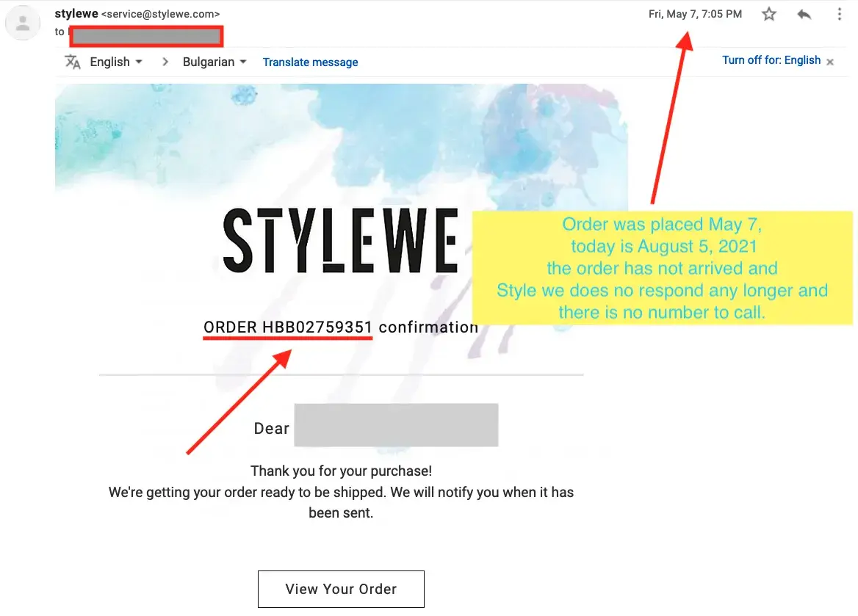Click the underlined ORDER HBB02759351 text
Image resolution: width=858 pixels, height=616 pixels.
click(288, 327)
